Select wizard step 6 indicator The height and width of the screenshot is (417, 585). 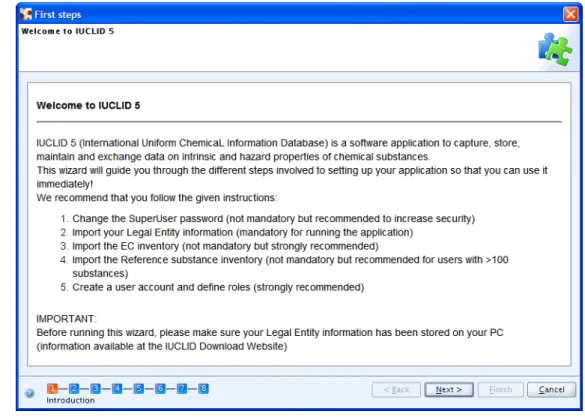[160, 389]
